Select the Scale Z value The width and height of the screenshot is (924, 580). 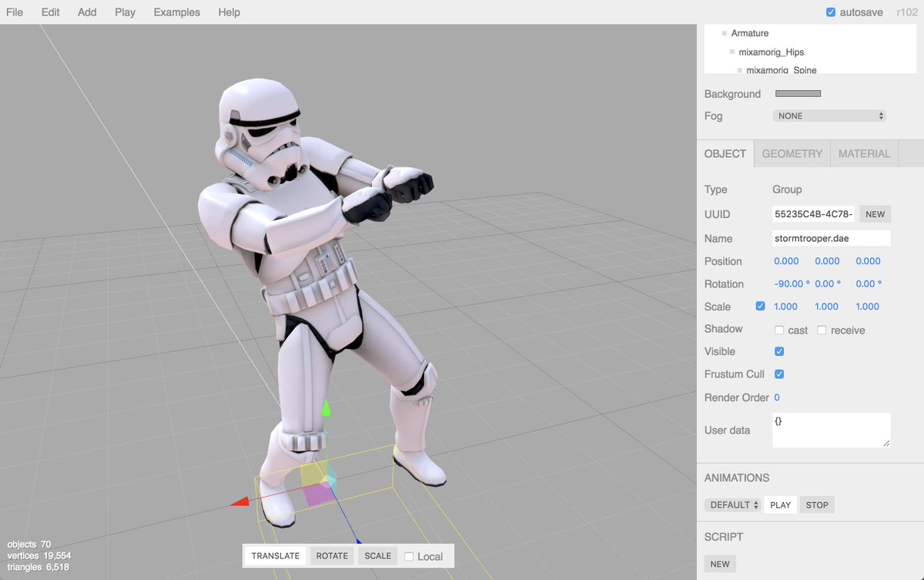coord(867,306)
